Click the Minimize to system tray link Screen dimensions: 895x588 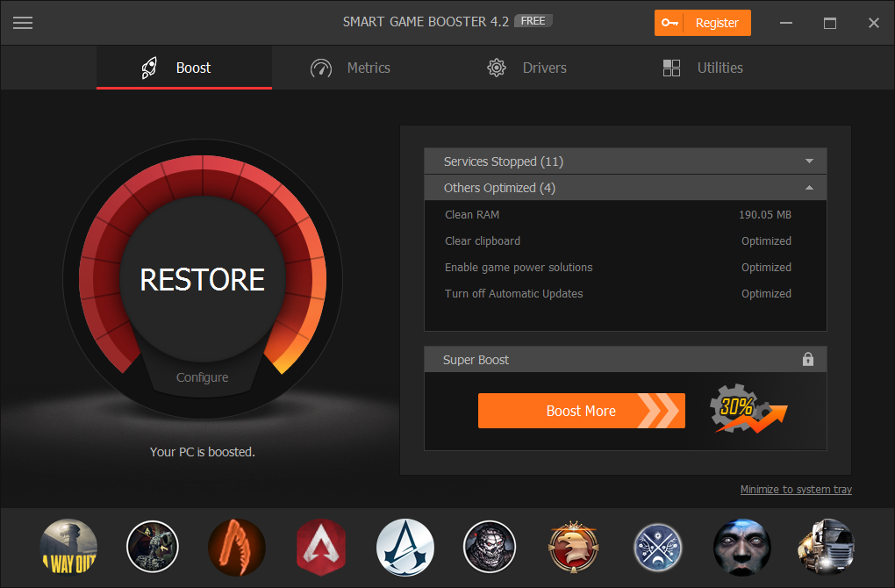point(795,490)
